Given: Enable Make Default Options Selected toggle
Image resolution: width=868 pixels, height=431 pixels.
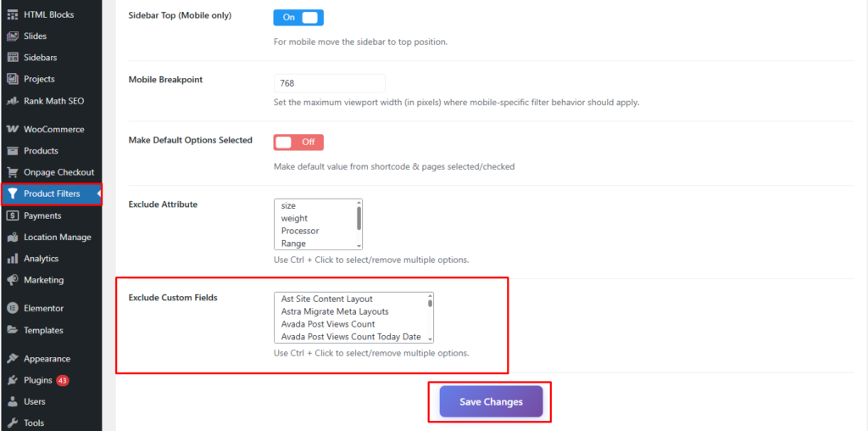Looking at the screenshot, I should 298,142.
